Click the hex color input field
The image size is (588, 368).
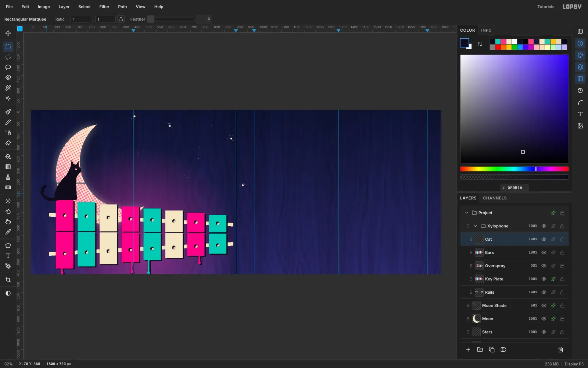(x=514, y=188)
